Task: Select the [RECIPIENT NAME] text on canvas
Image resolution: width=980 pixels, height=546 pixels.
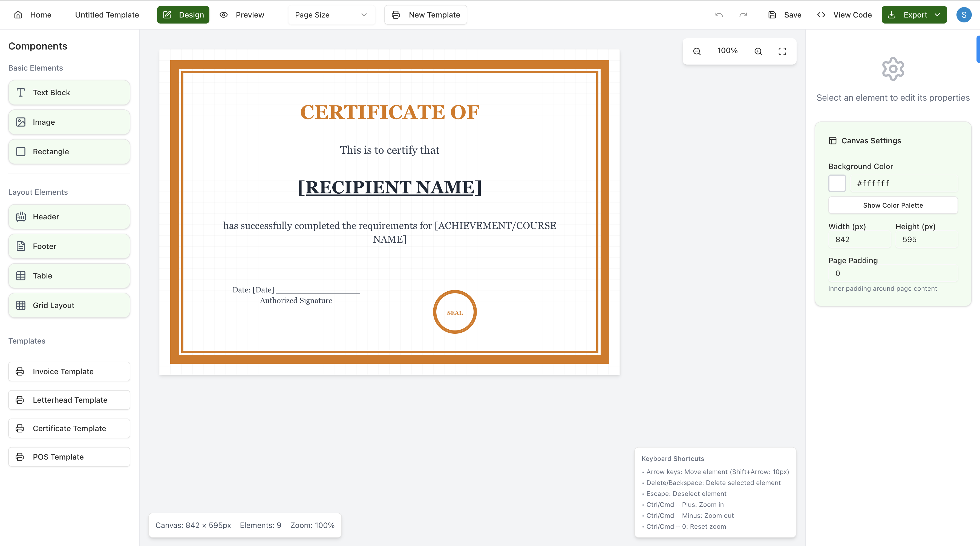Action: click(390, 187)
